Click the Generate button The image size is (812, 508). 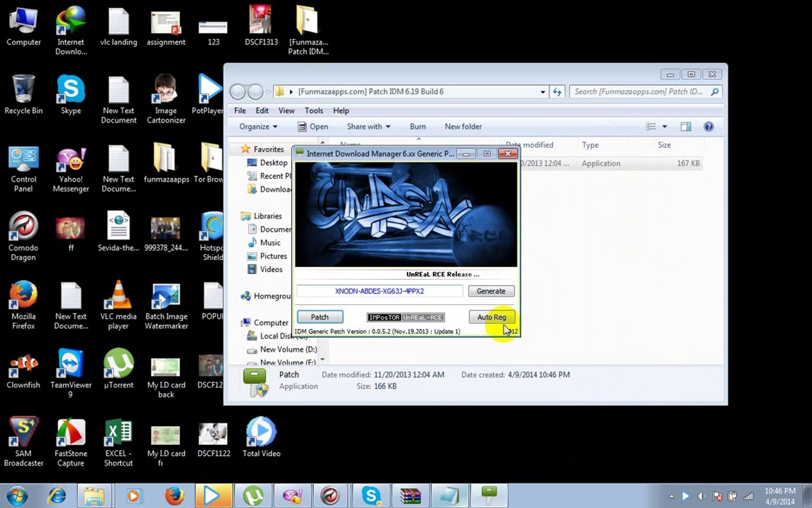pos(491,291)
